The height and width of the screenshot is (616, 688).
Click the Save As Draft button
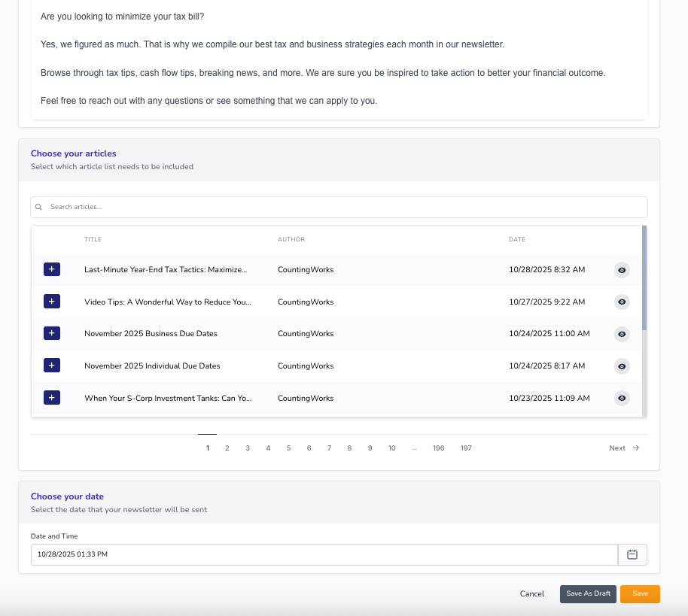point(588,593)
